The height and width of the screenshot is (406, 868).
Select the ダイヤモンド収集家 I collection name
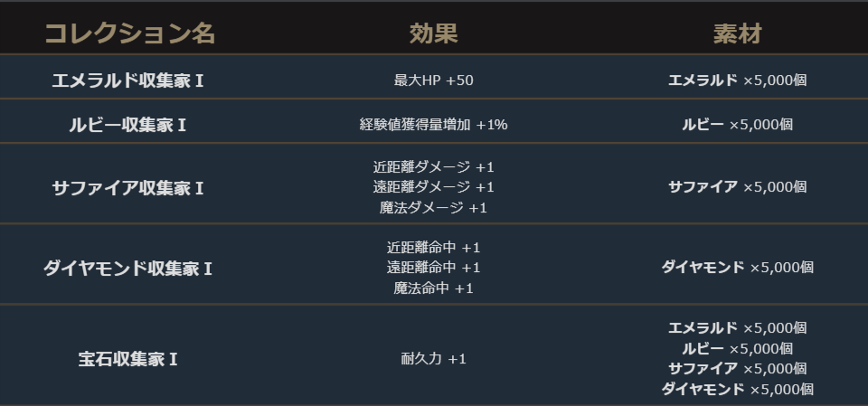click(x=127, y=269)
